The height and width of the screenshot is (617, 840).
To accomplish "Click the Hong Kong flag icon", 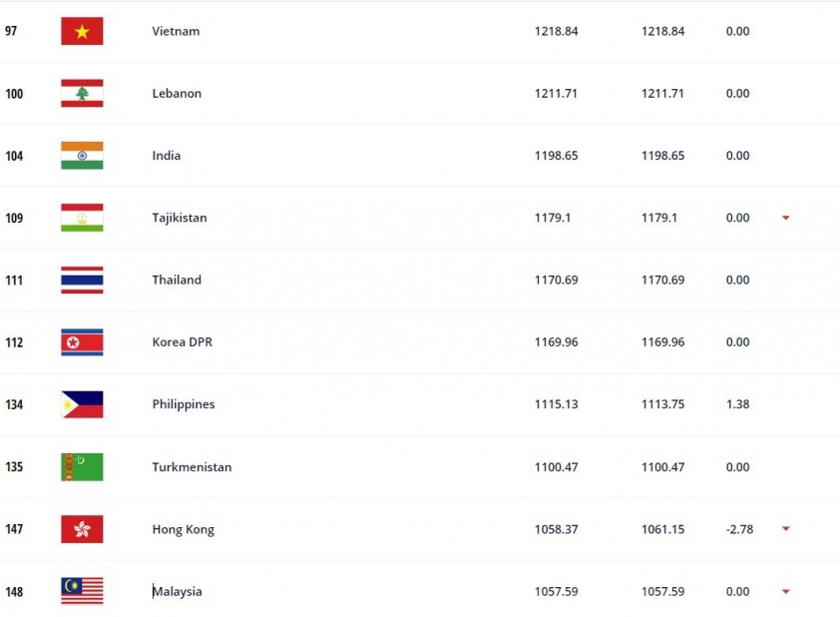I will tap(82, 529).
